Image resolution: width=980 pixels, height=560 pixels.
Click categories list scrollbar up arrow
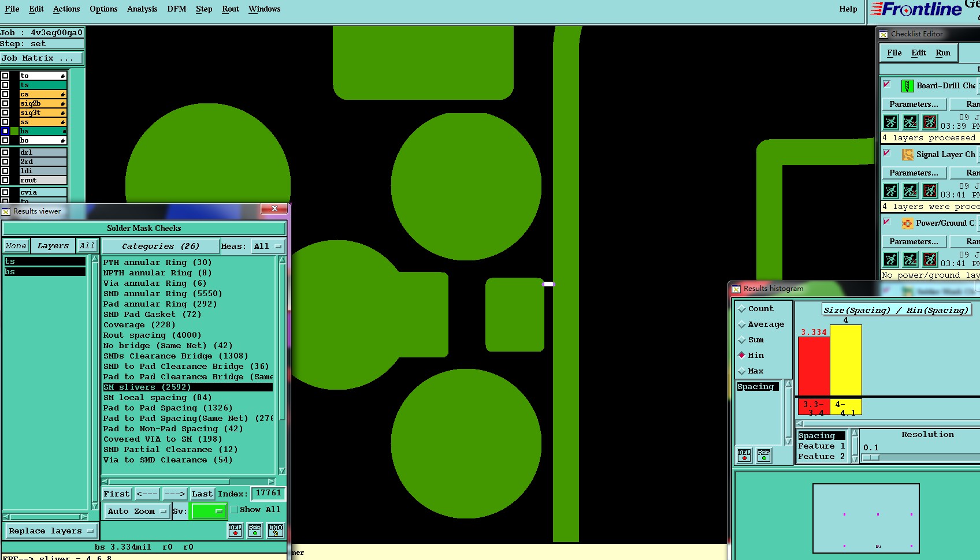[282, 260]
